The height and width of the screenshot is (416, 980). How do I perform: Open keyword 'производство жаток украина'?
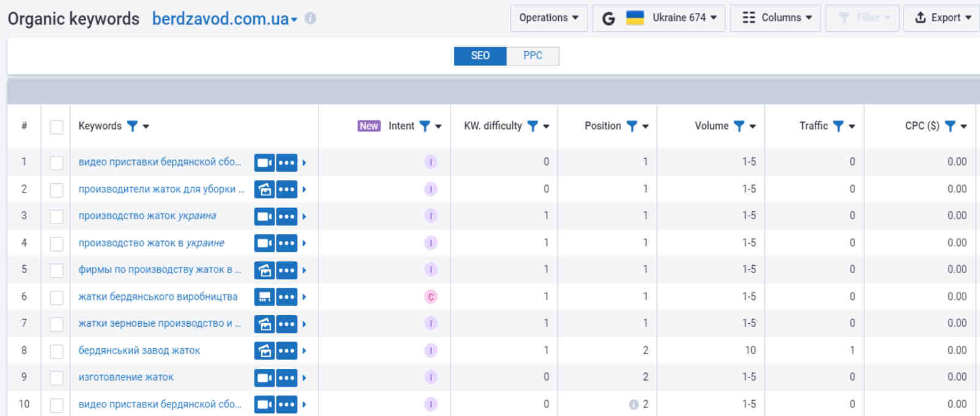pos(147,216)
